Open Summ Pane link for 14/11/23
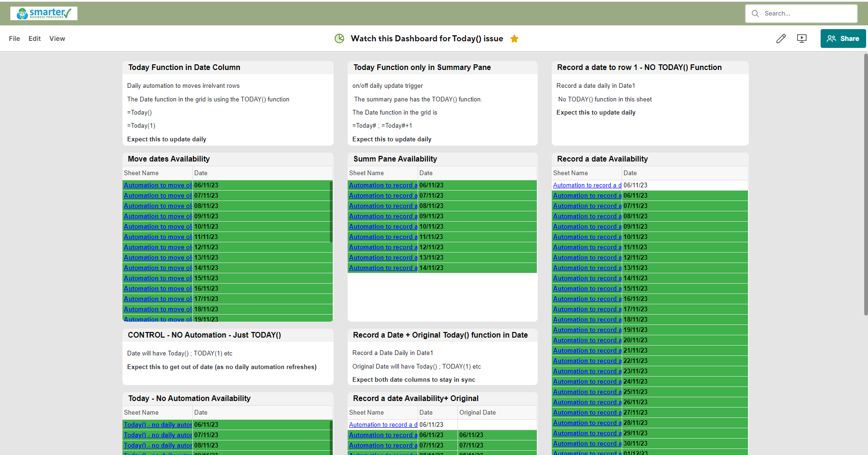Image resolution: width=868 pixels, height=455 pixels. [x=383, y=268]
